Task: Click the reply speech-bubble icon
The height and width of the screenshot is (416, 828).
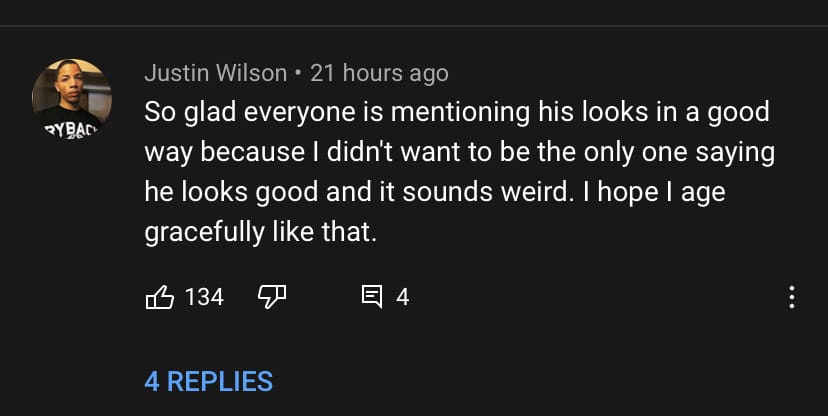Action: pyautogui.click(x=372, y=297)
